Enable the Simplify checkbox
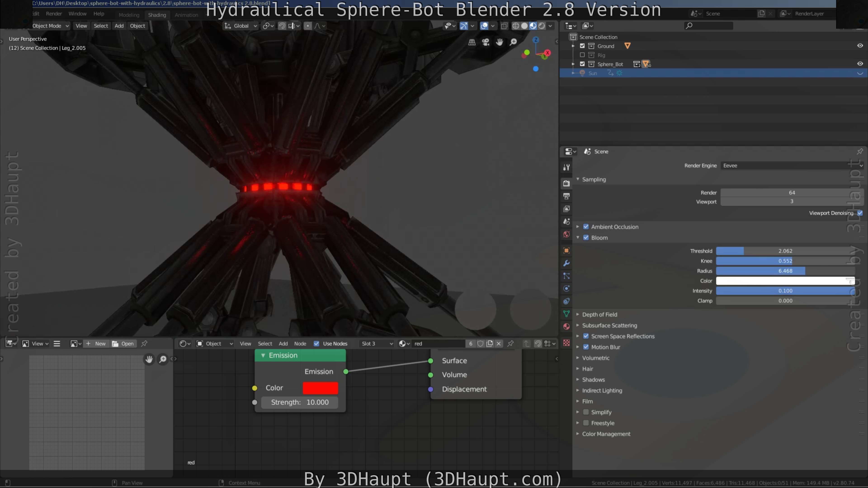The height and width of the screenshot is (488, 868). pos(586,412)
